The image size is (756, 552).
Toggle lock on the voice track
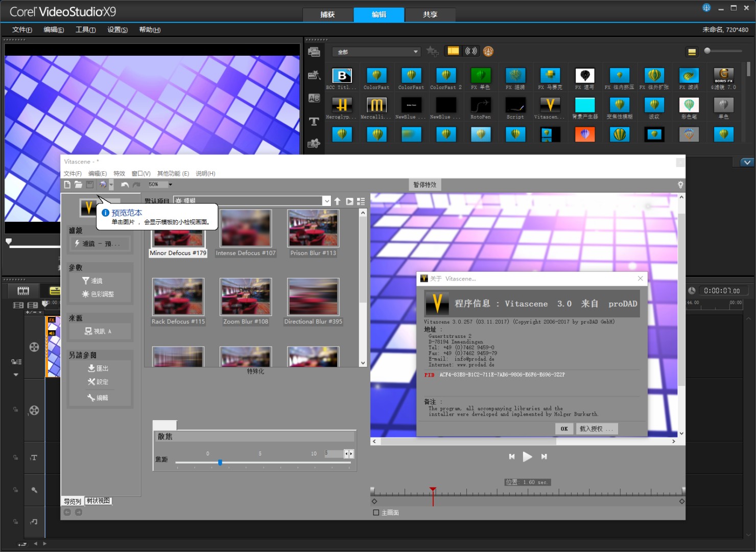pos(15,490)
